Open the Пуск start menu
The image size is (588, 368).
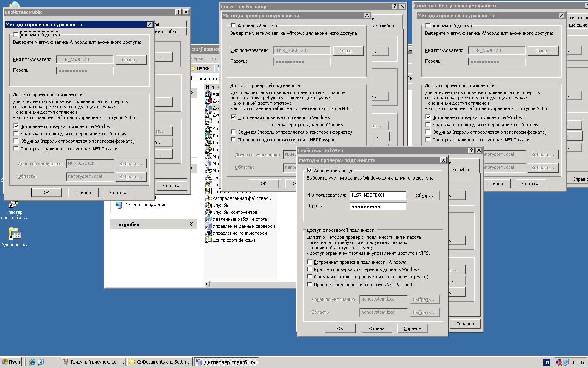(11, 362)
